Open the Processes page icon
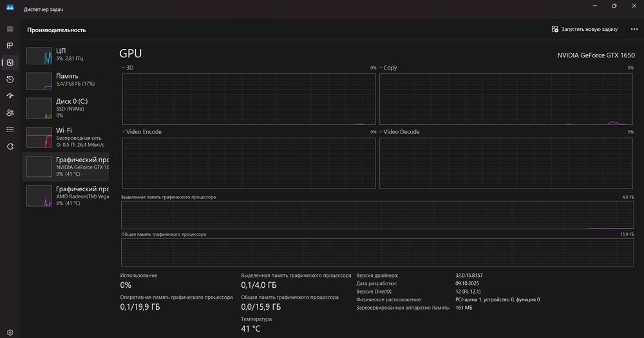Viewport: 644px width, 338px height. (10, 46)
